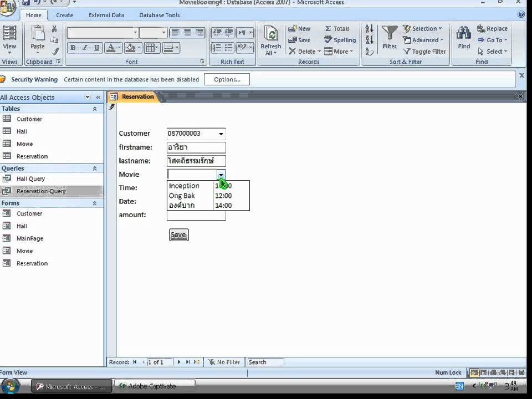This screenshot has width=532, height=399.
Task: Click Windows Start button on taskbar
Action: (x=10, y=387)
